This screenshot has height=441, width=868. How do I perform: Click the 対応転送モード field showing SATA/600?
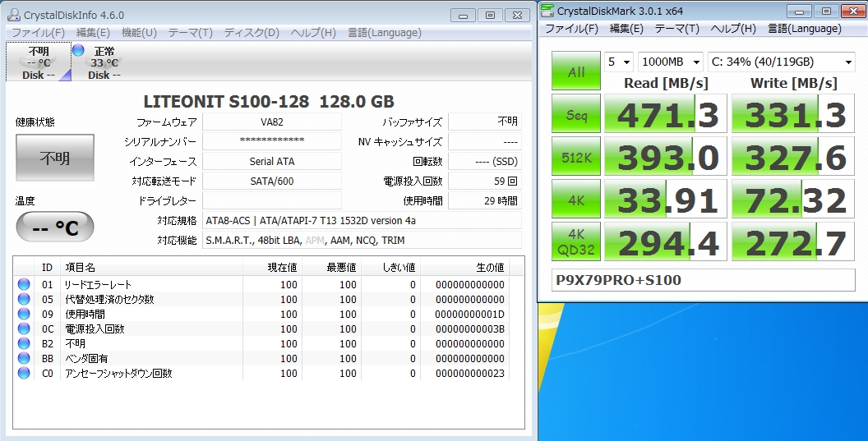272,181
